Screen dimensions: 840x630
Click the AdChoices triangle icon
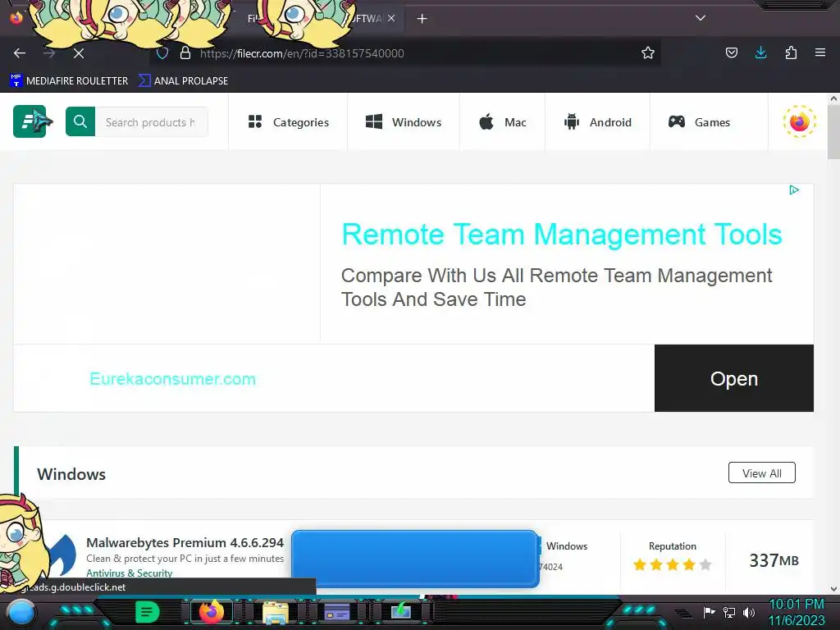pyautogui.click(x=794, y=189)
